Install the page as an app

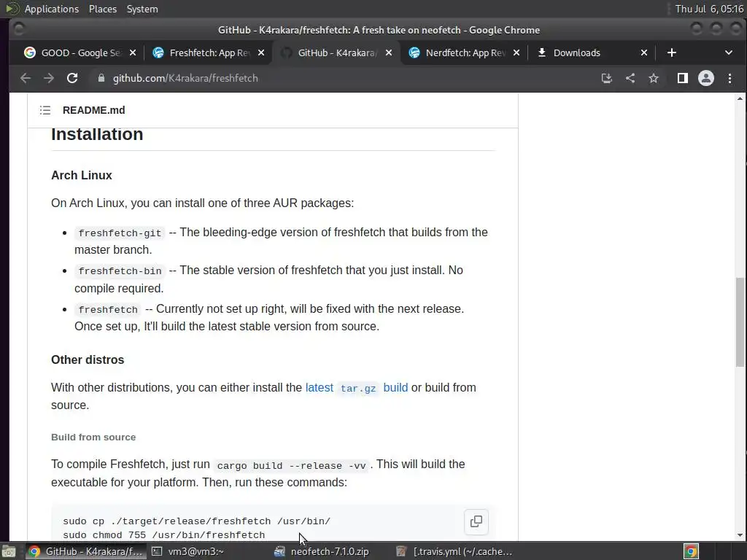point(606,78)
